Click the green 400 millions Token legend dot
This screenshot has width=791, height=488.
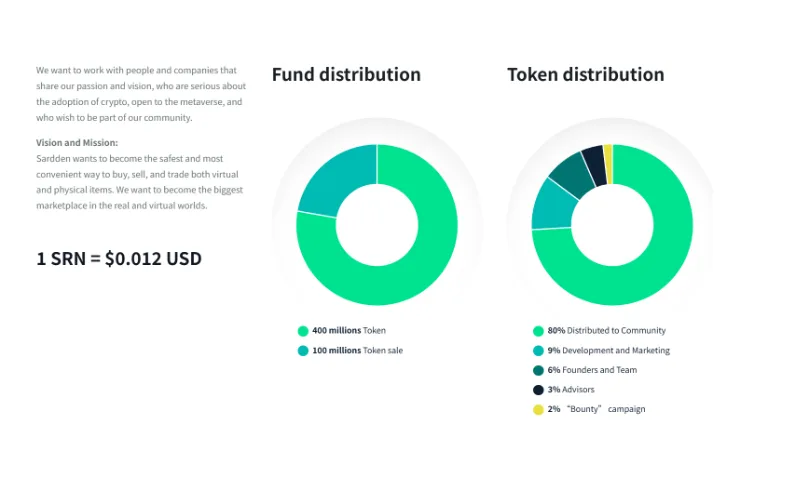[302, 331]
